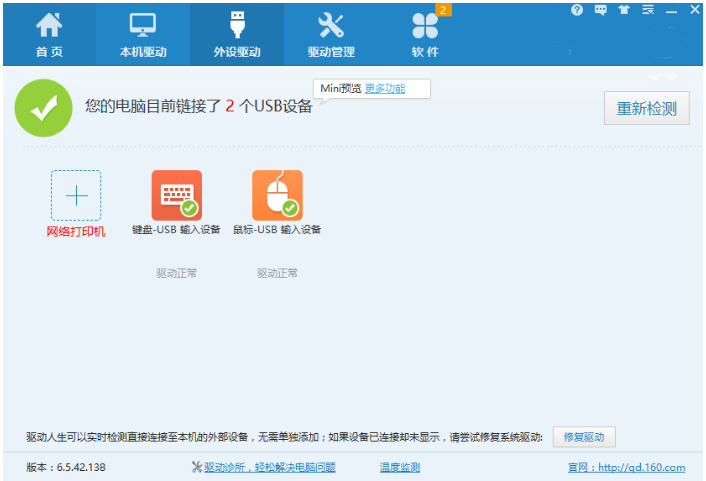706x481 pixels.
Task: Minimize the application window
Action: [x=672, y=10]
